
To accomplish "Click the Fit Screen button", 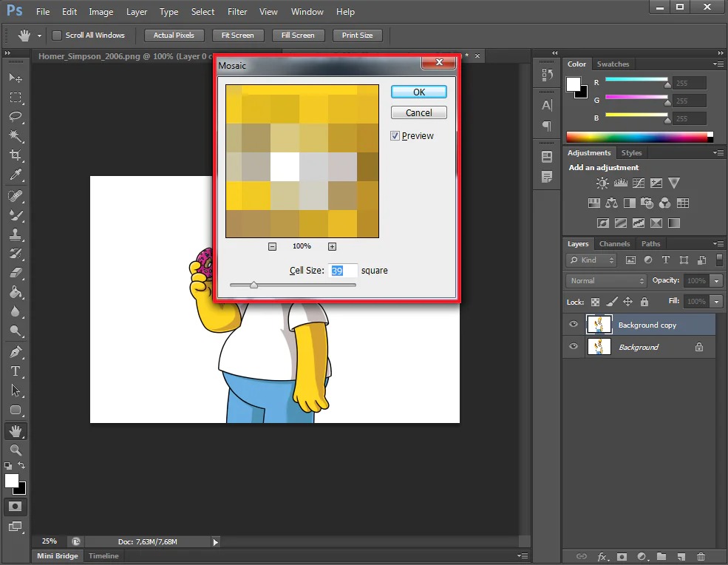I will [x=238, y=35].
